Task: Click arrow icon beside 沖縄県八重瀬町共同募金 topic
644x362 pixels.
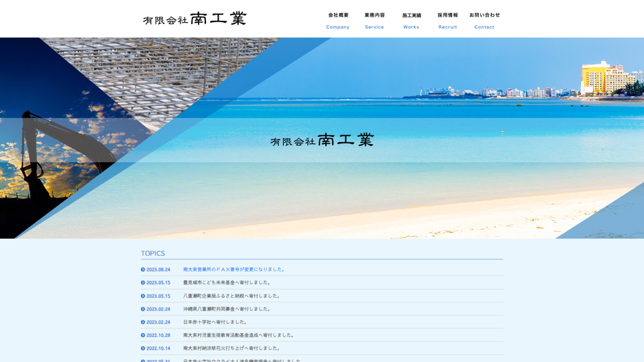Action: coord(143,309)
